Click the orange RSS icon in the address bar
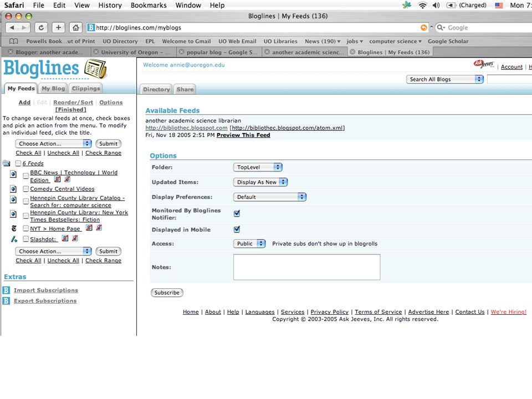Viewport: 532px width, 399px height. coord(423,28)
